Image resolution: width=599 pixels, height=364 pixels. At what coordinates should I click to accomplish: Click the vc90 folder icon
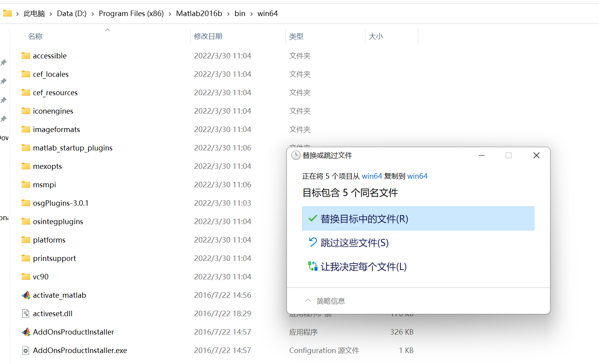tap(26, 277)
